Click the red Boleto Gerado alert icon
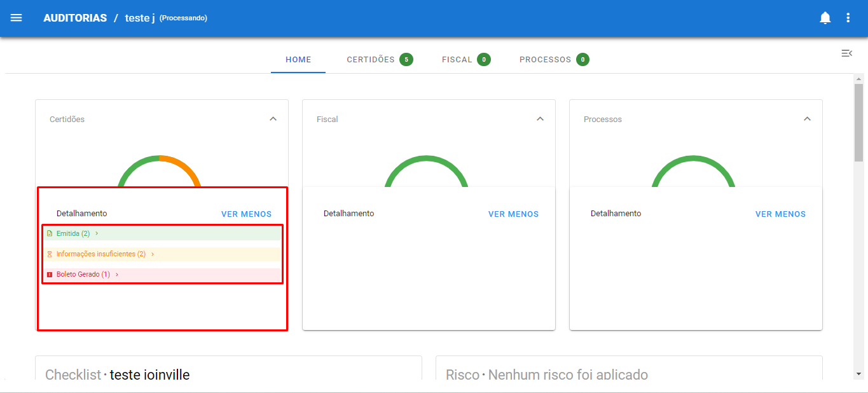The image size is (868, 393). point(50,275)
